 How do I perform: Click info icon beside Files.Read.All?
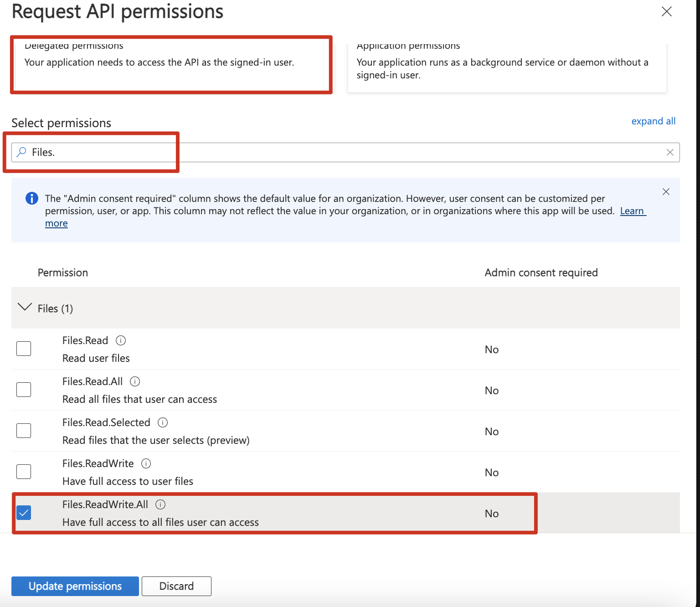pyautogui.click(x=135, y=381)
